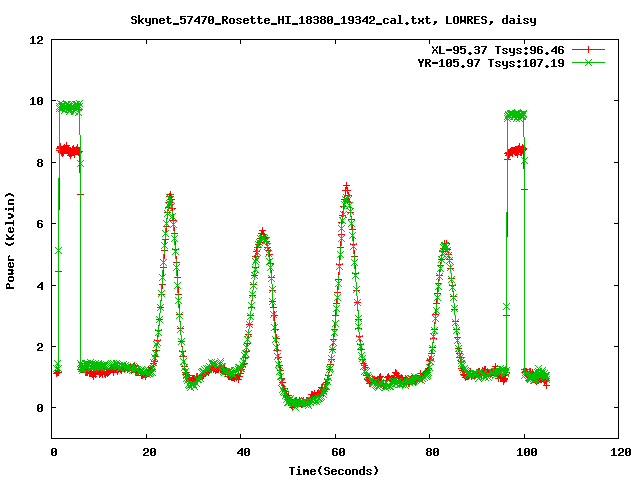Click the x-axis tick label 100
Screen dimensions: 640x480
tap(527, 452)
